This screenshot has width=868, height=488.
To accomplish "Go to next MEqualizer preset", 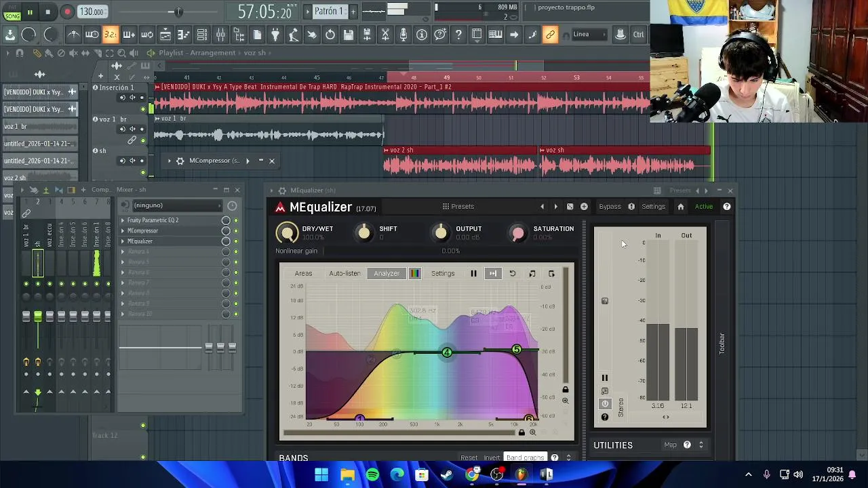I will coord(555,207).
